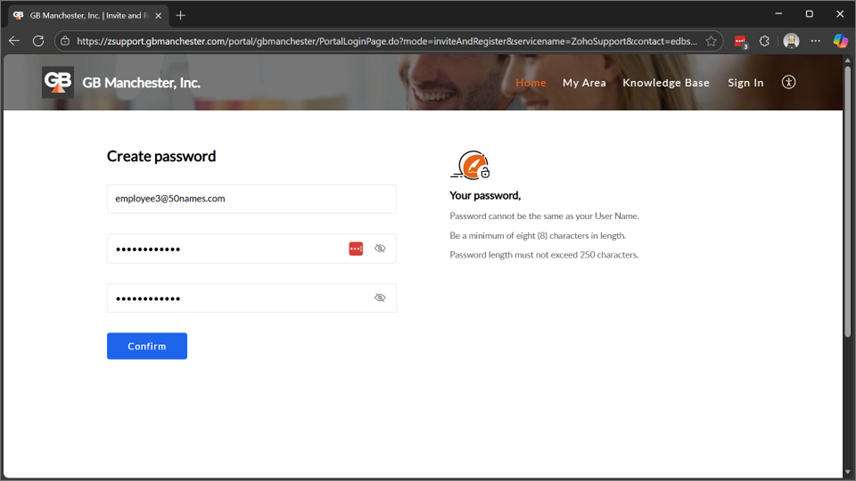856x481 pixels.
Task: Show password in first password field
Action: [380, 248]
